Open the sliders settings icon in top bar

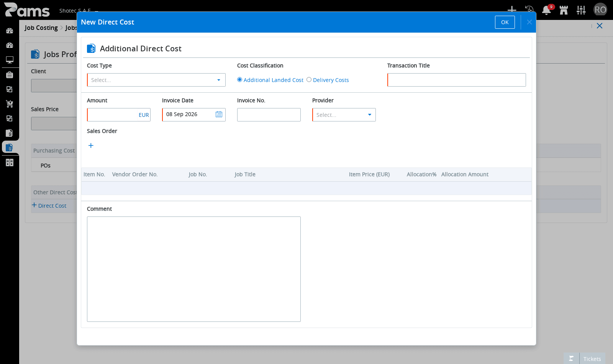click(x=581, y=10)
